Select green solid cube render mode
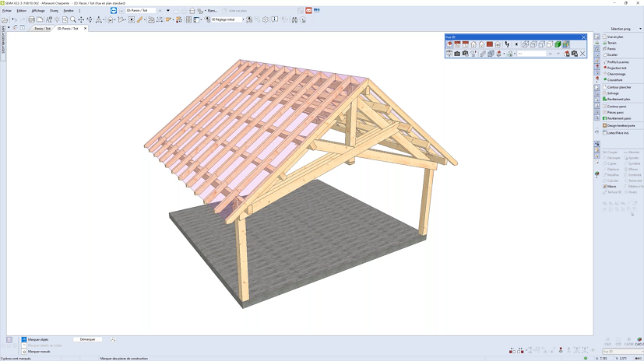The width and height of the screenshot is (644, 361). click(x=558, y=44)
